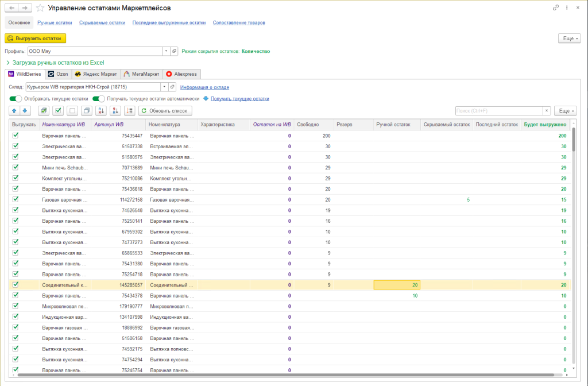Image resolution: width=588 pixels, height=386 pixels.
Task: Select the WildBerries tab
Action: (x=25, y=74)
